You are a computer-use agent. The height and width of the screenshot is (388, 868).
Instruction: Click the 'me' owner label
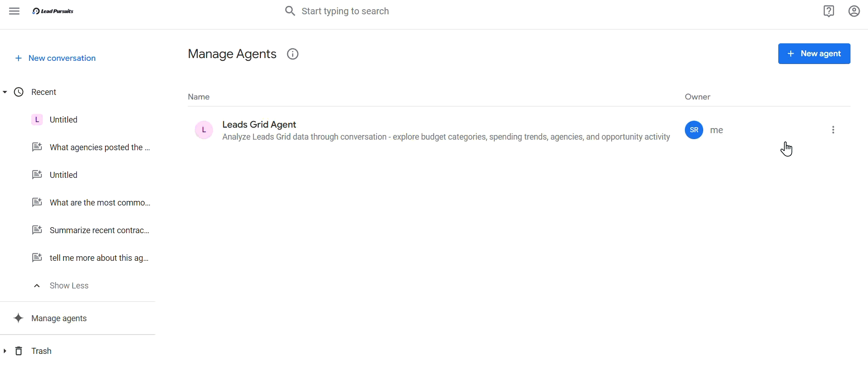pos(717,130)
